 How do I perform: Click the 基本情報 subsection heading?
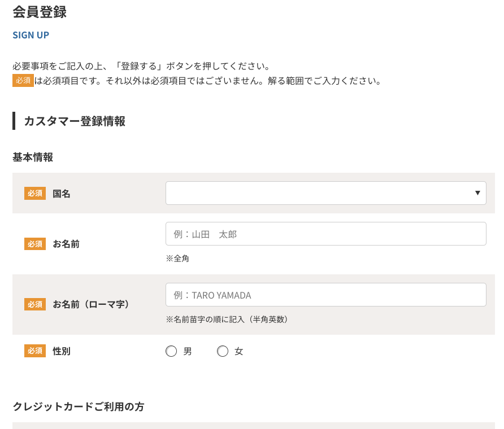(33, 157)
